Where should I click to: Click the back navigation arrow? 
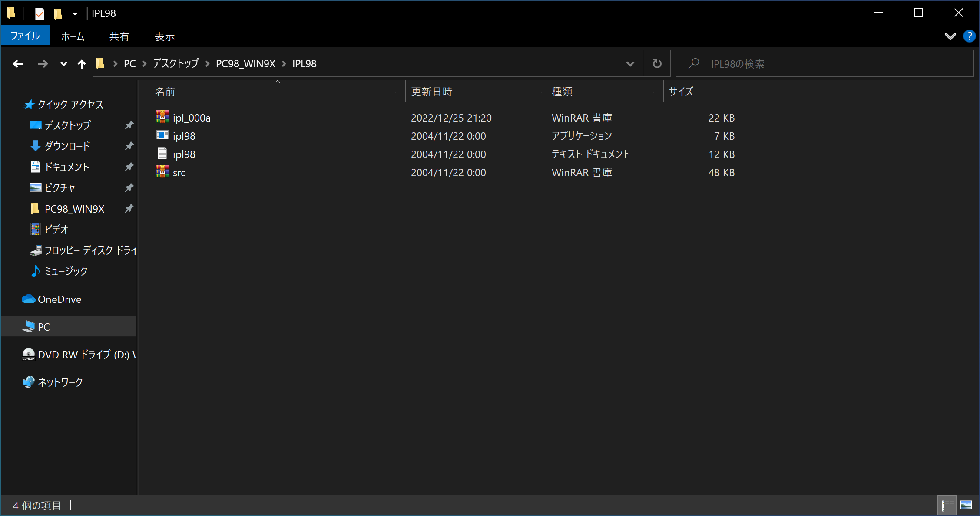click(18, 64)
